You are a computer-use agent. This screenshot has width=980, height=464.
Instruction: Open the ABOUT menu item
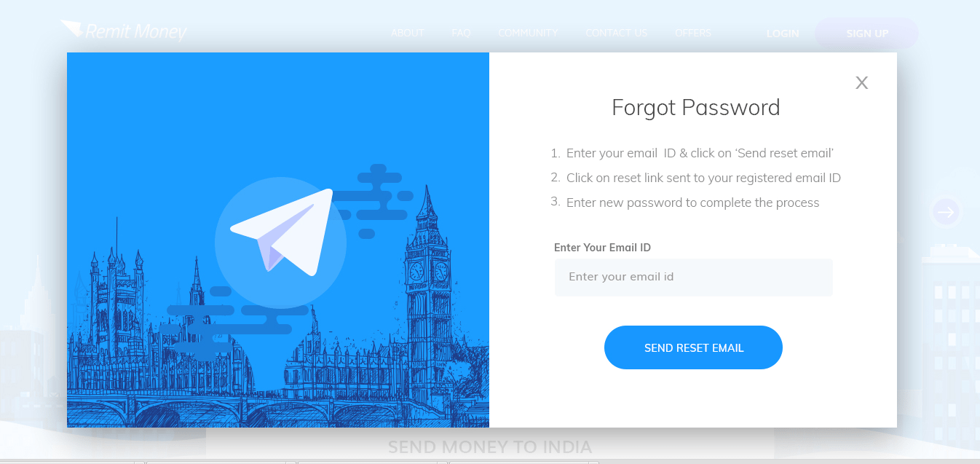[x=408, y=33]
